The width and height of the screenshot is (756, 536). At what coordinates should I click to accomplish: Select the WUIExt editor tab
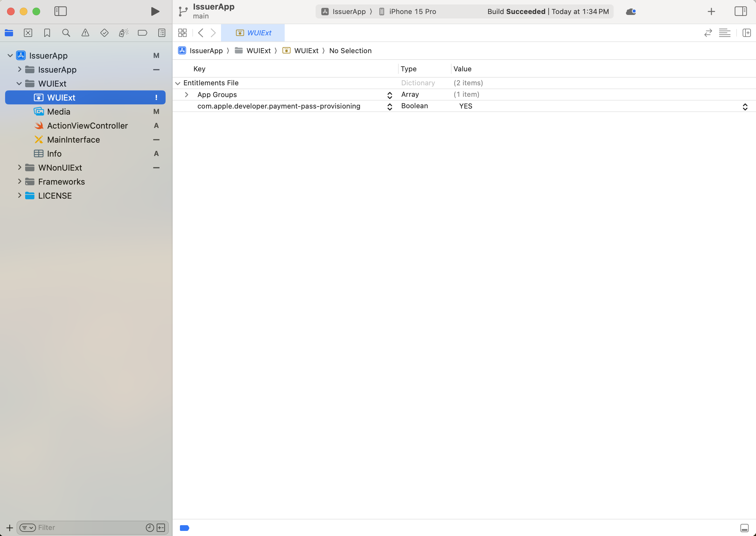tap(253, 33)
